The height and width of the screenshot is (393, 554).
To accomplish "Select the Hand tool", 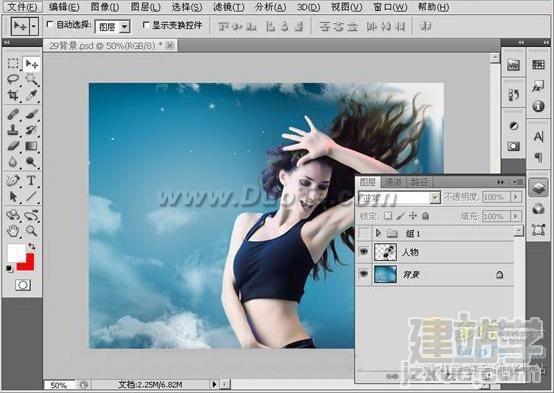I will pyautogui.click(x=13, y=231).
